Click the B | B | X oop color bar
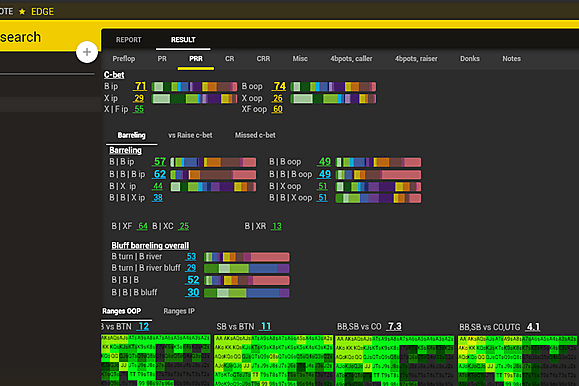This screenshot has height=386, width=579. (378, 198)
